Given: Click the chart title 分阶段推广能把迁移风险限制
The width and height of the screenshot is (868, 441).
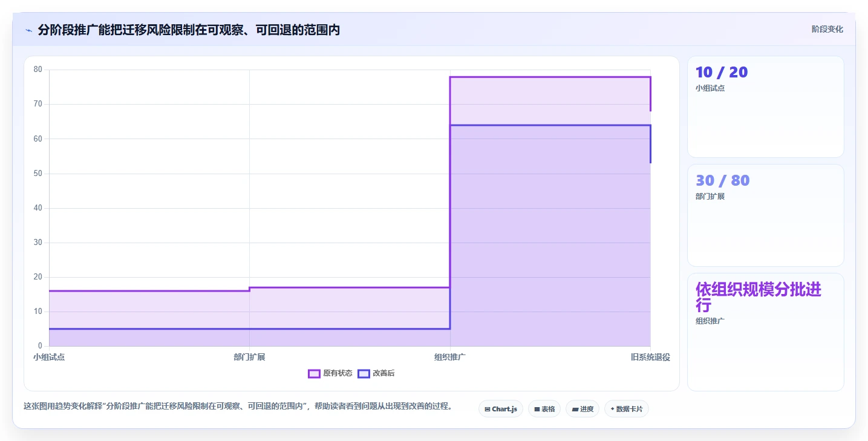Looking at the screenshot, I should (189, 30).
